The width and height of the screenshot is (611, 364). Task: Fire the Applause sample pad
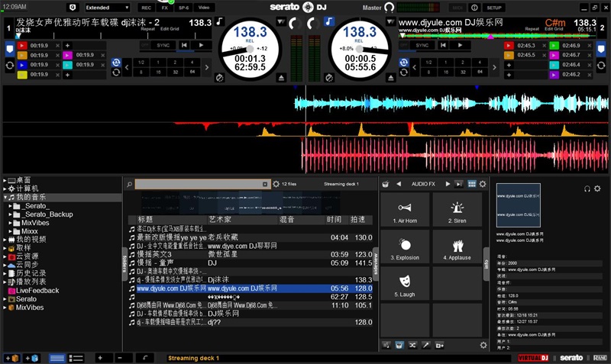[x=457, y=249]
